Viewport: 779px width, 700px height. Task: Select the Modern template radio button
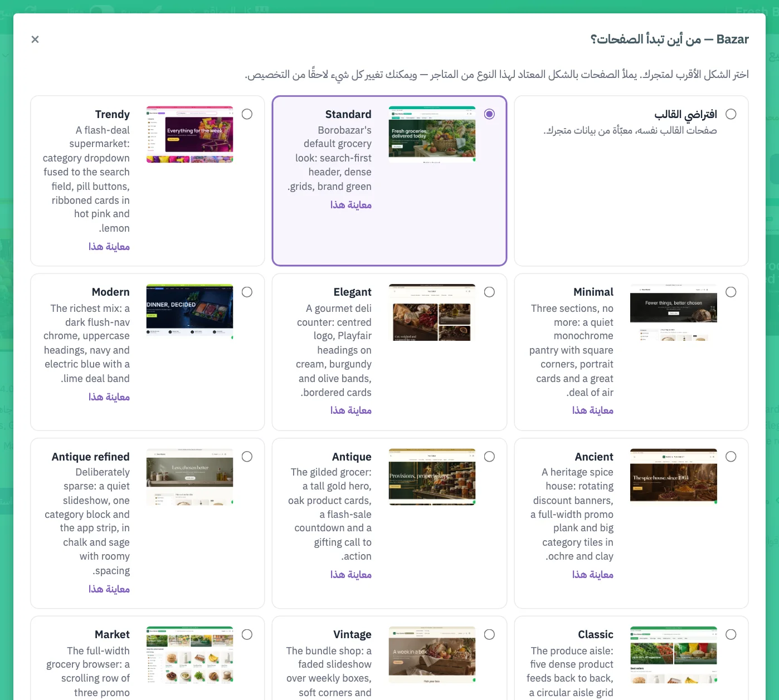247,292
